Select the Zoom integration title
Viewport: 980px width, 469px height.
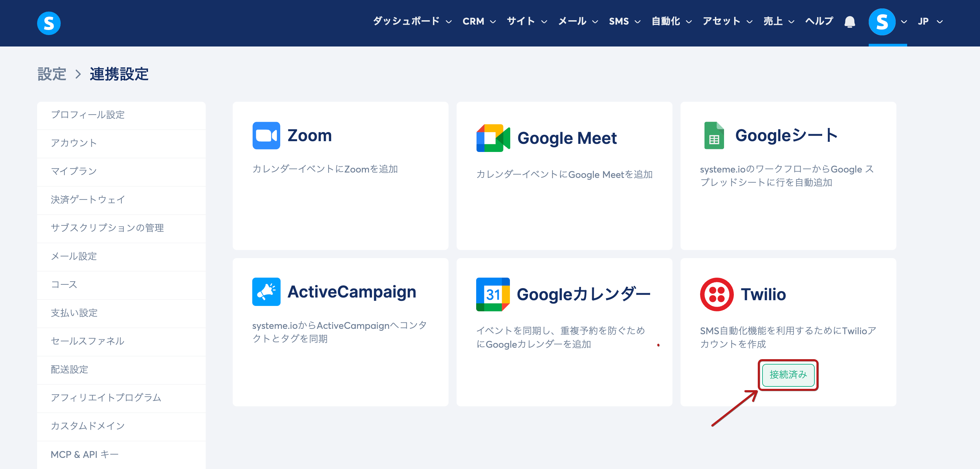coord(310,135)
